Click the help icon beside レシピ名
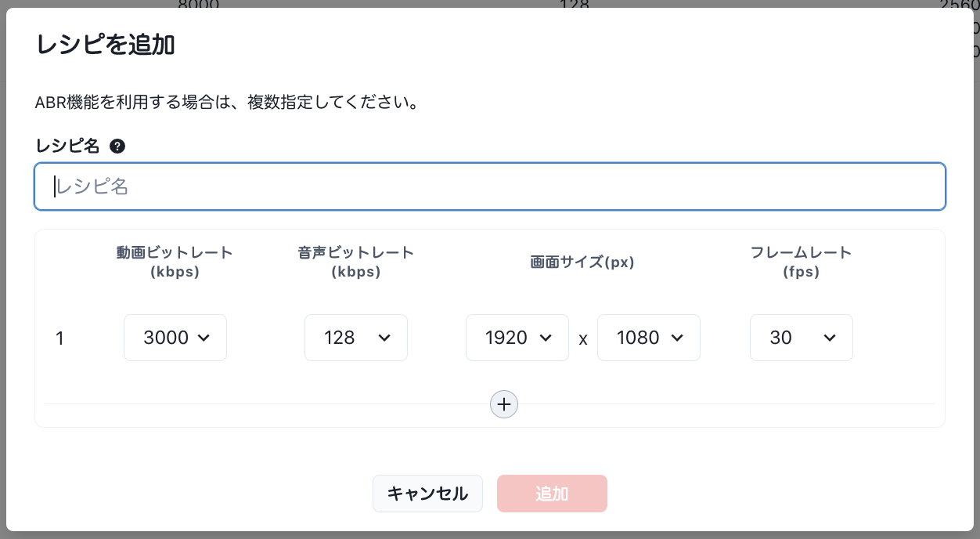Image resolution: width=980 pixels, height=539 pixels. coord(117,146)
